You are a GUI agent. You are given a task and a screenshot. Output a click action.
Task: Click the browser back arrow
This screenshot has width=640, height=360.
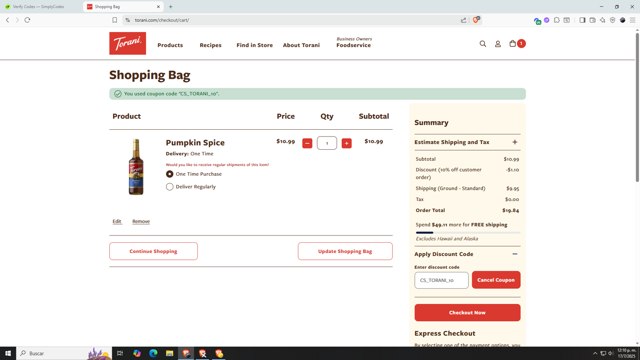coord(7,20)
